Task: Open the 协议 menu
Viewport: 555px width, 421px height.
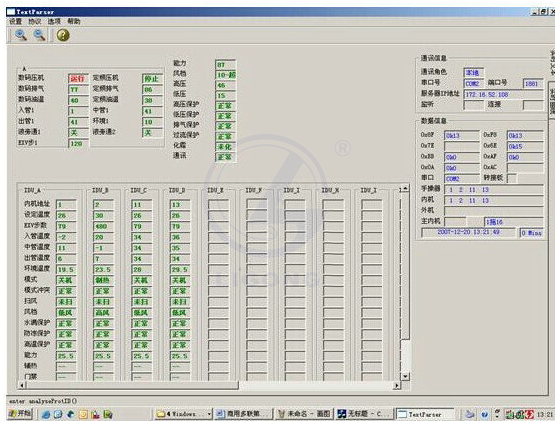Action: pos(35,22)
